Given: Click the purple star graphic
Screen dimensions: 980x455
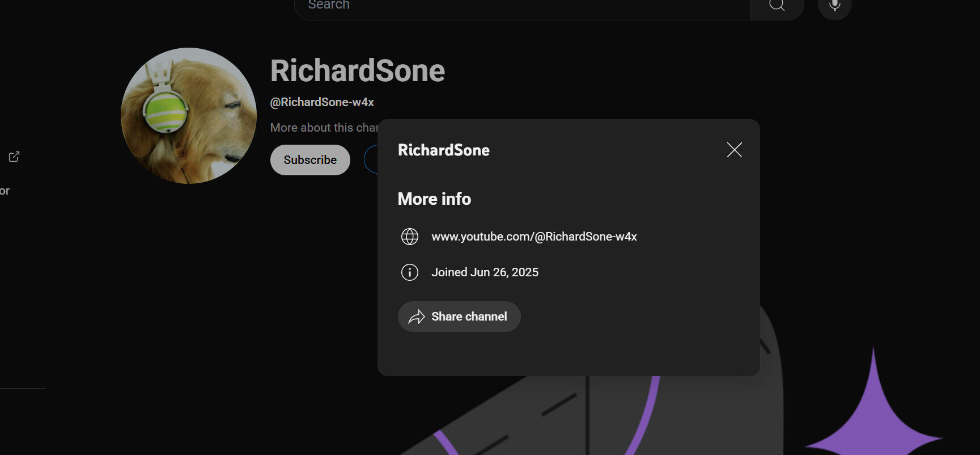Looking at the screenshot, I should (873, 403).
